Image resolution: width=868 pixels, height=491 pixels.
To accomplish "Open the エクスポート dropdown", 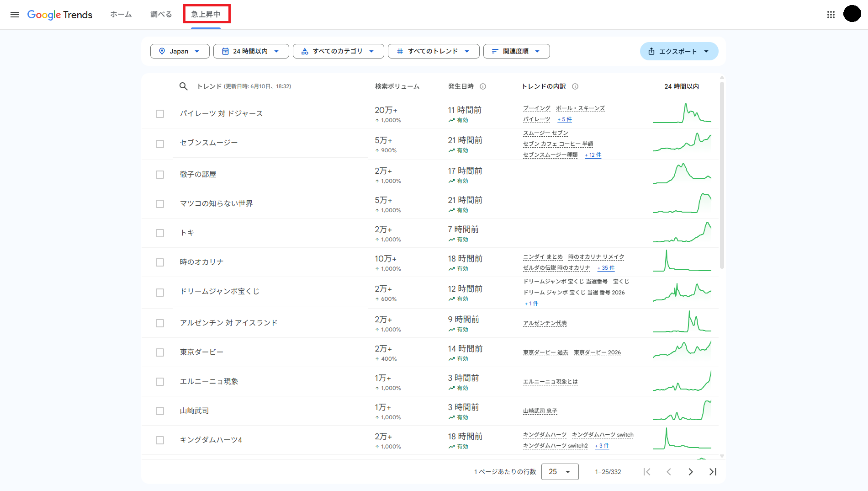I will [x=679, y=51].
